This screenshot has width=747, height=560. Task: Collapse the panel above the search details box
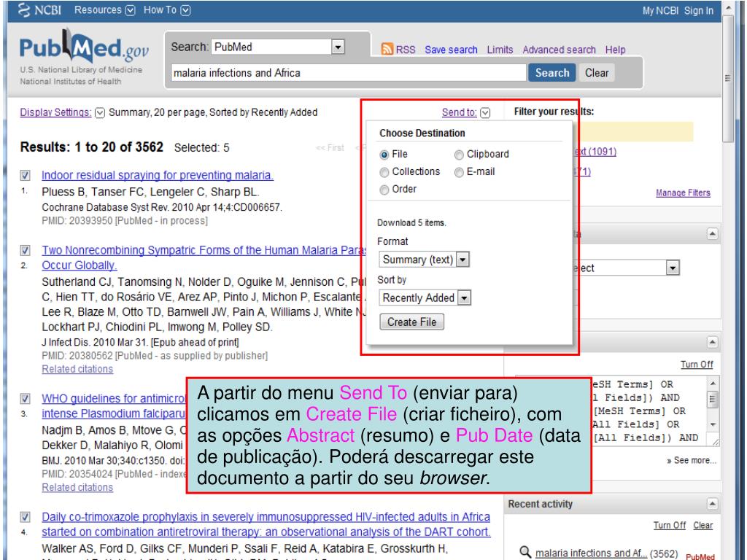(712, 342)
